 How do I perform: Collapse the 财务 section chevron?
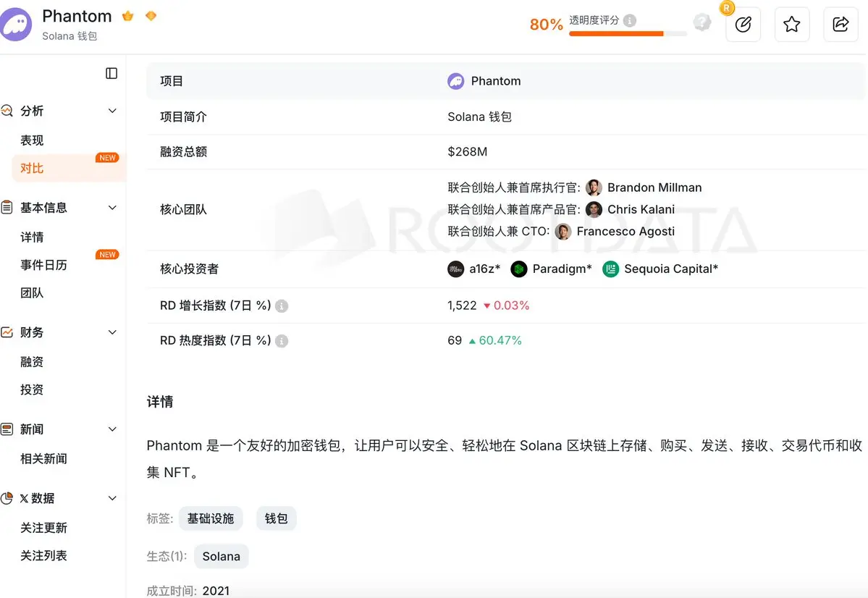112,332
